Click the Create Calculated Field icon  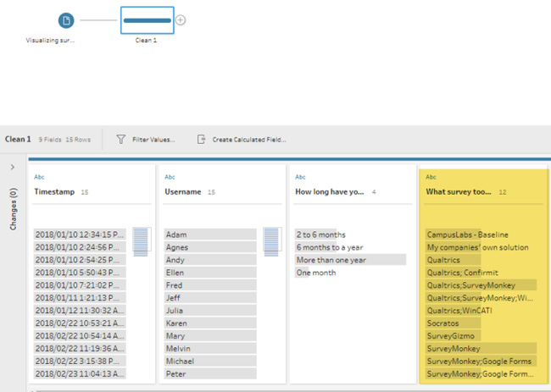point(201,139)
